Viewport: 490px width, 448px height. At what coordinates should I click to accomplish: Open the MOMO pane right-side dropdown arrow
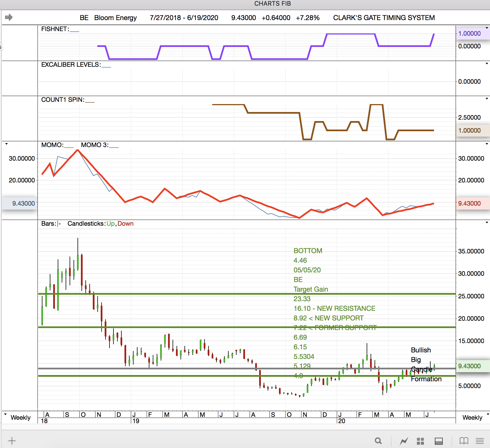coord(487,144)
